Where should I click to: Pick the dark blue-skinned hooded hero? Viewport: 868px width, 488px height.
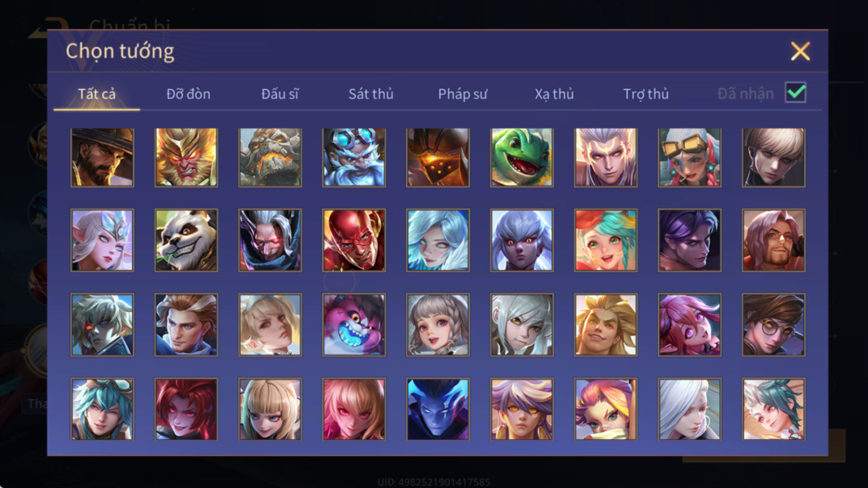(438, 409)
